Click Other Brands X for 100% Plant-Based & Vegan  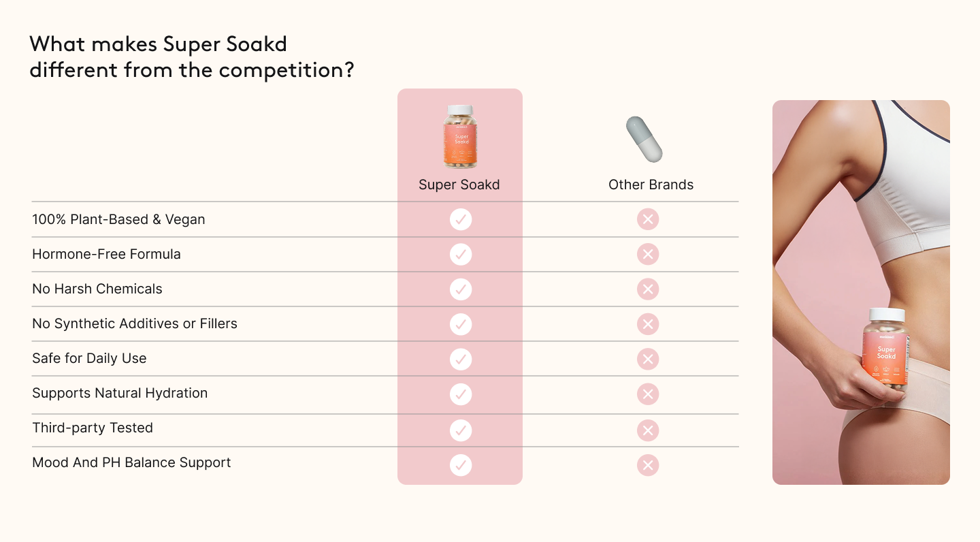(x=648, y=219)
